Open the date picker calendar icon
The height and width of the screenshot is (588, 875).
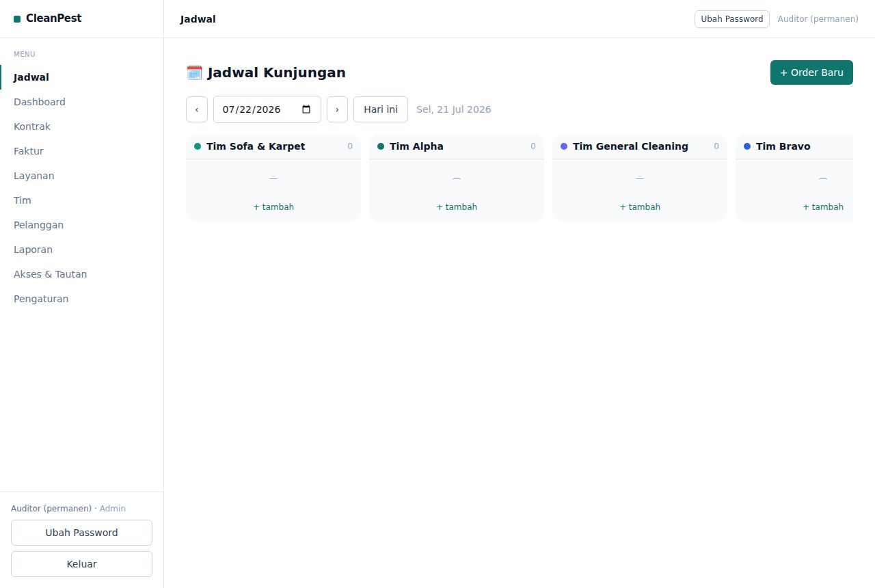coord(306,109)
